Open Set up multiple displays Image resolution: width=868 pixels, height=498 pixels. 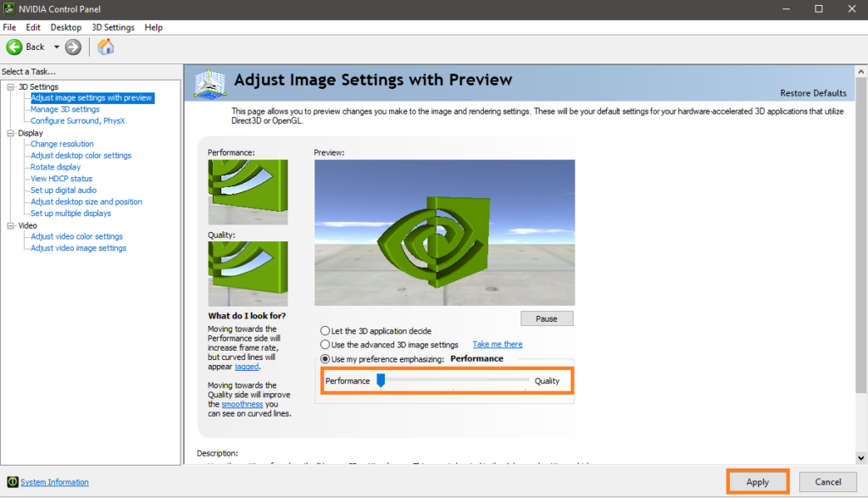click(71, 213)
